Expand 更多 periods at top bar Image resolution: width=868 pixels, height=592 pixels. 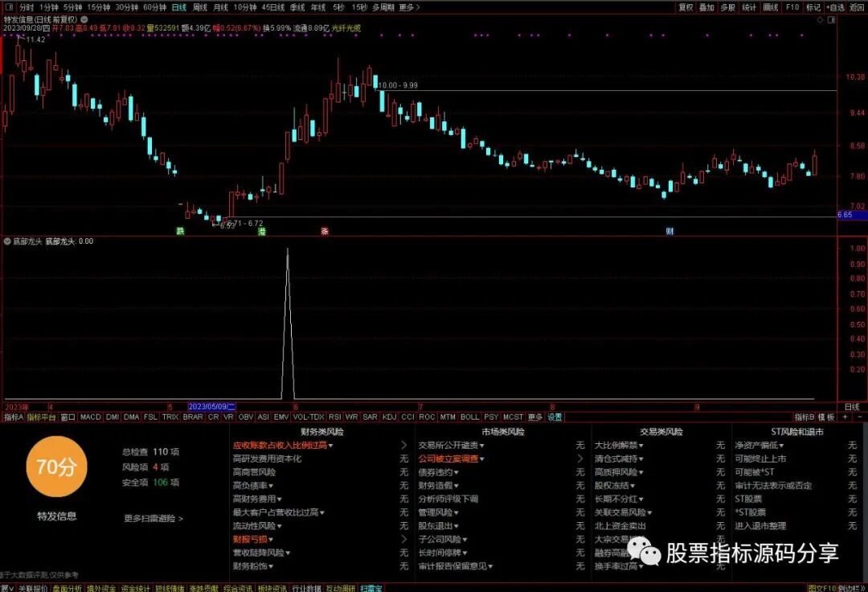(x=408, y=7)
